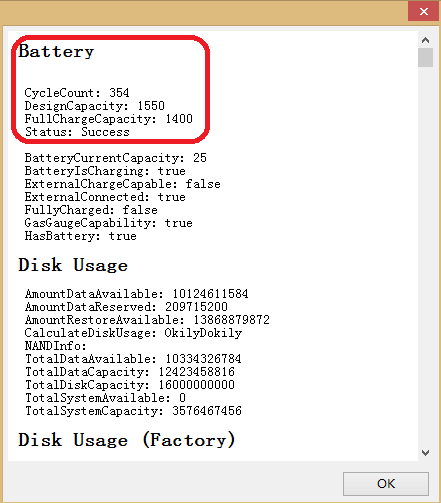The height and width of the screenshot is (503, 441).
Task: Click the AmountDataAvailable value line
Action: pyautogui.click(x=136, y=294)
